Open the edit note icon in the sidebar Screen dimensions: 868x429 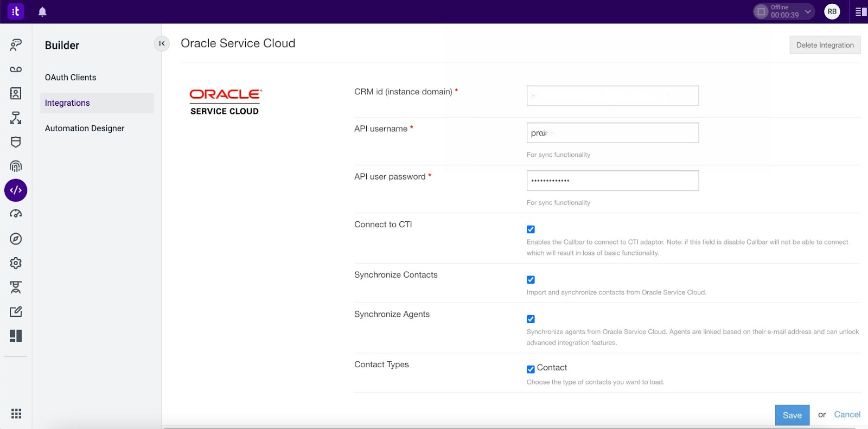pos(16,312)
